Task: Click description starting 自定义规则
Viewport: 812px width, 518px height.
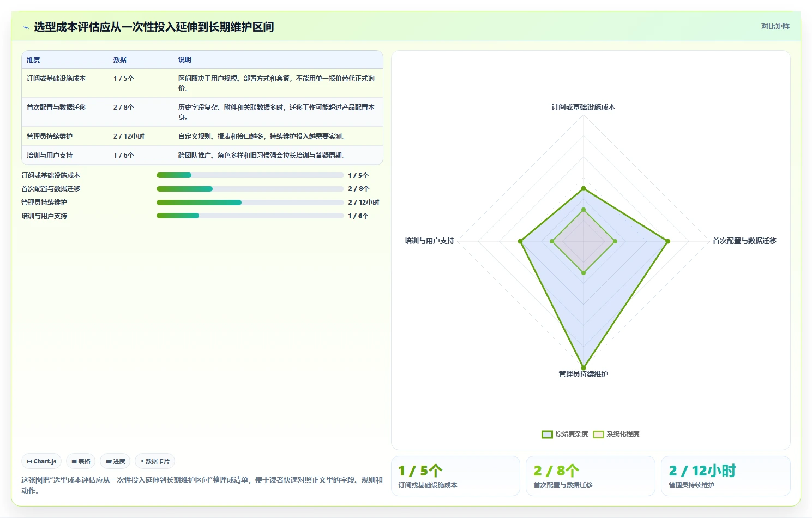Action: 262,136
